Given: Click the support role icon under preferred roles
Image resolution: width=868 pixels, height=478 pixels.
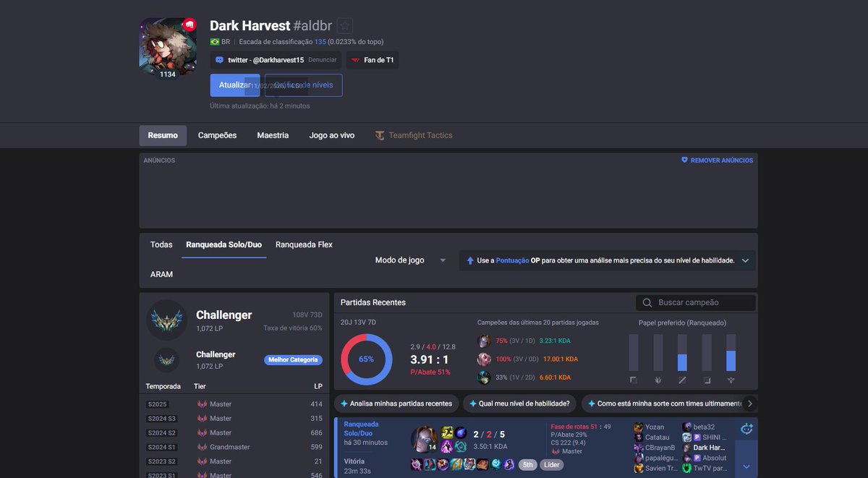Looking at the screenshot, I should [731, 379].
